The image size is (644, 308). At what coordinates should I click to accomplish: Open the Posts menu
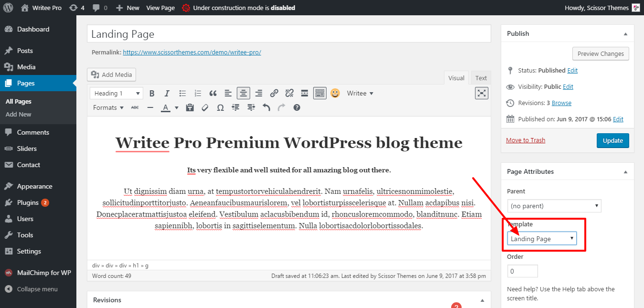pyautogui.click(x=38, y=51)
